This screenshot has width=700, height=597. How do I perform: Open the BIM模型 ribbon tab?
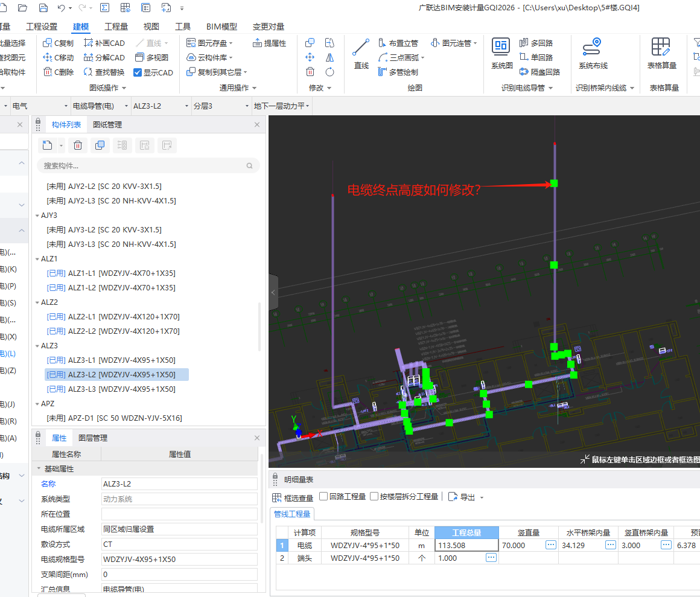coord(221,27)
